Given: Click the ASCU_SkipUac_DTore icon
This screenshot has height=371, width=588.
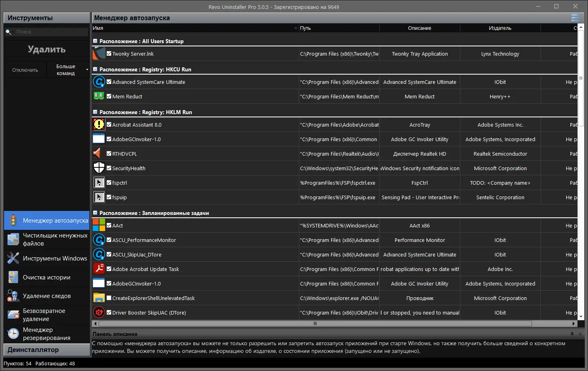Looking at the screenshot, I should [x=99, y=254].
